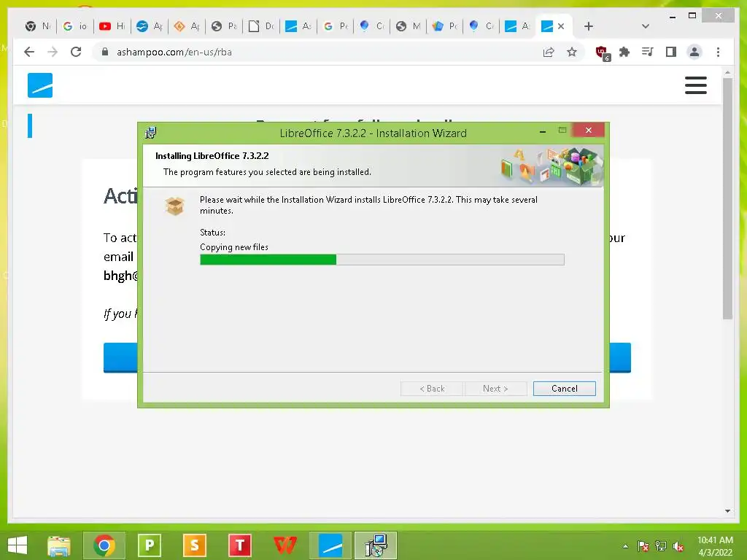
Task: Open the Ashampoo hamburger menu
Action: [695, 85]
